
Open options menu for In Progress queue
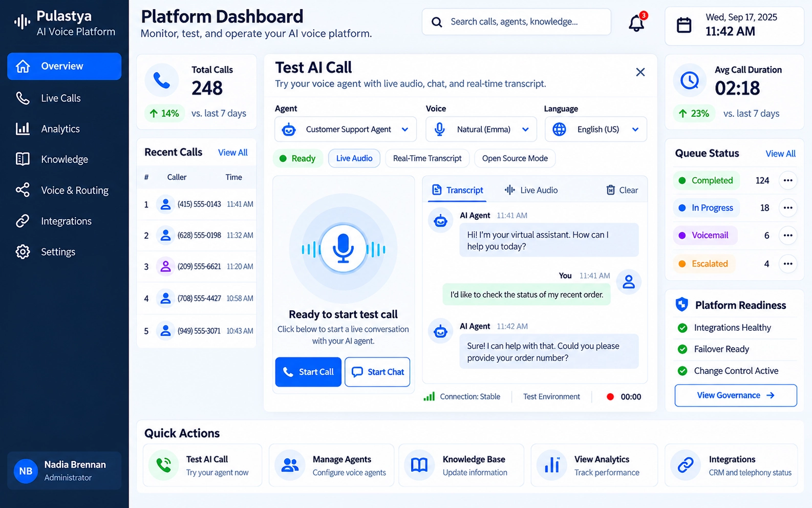pyautogui.click(x=788, y=207)
